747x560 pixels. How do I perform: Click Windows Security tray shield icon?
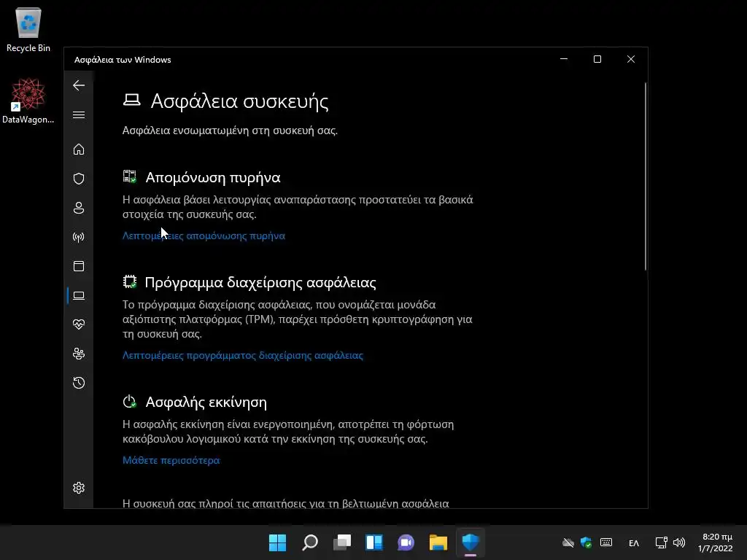coord(586,542)
